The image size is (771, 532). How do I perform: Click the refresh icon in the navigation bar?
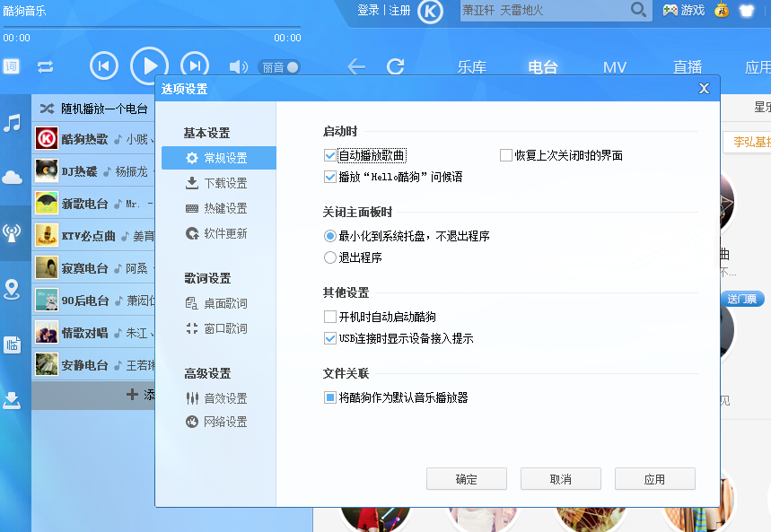395,66
